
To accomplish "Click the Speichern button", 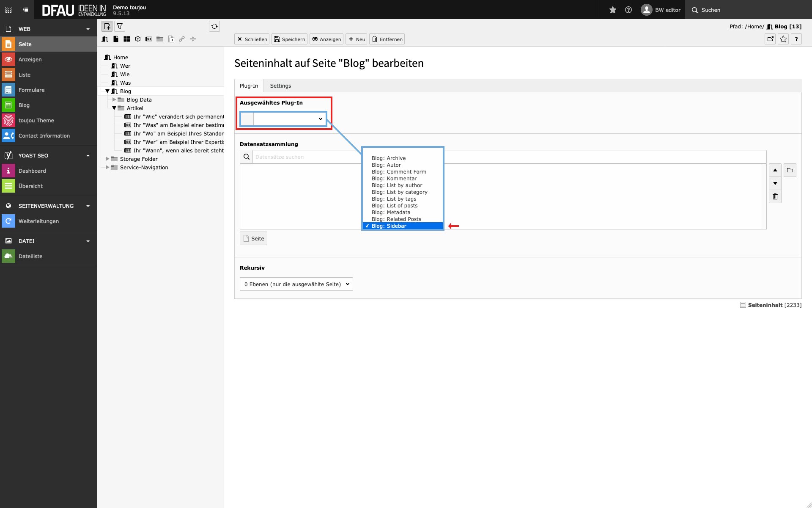I will [x=289, y=39].
